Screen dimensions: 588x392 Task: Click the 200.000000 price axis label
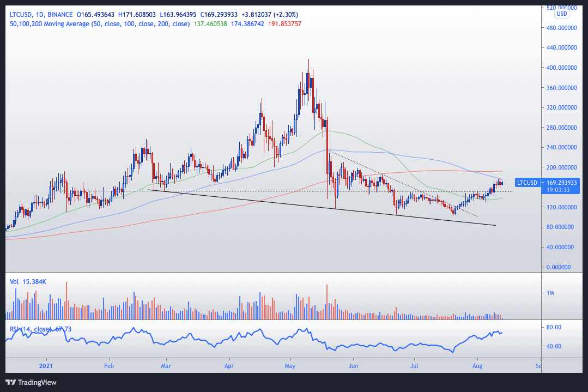[561, 167]
